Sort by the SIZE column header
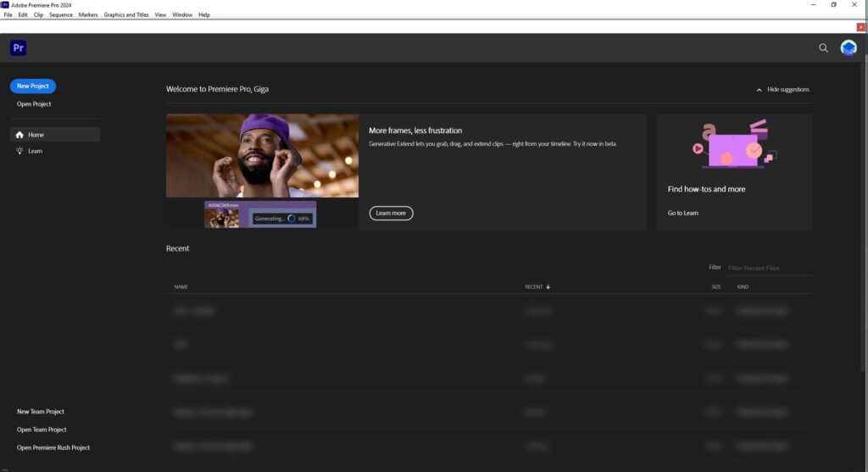Screen dimensions: 868x472 click(715, 286)
